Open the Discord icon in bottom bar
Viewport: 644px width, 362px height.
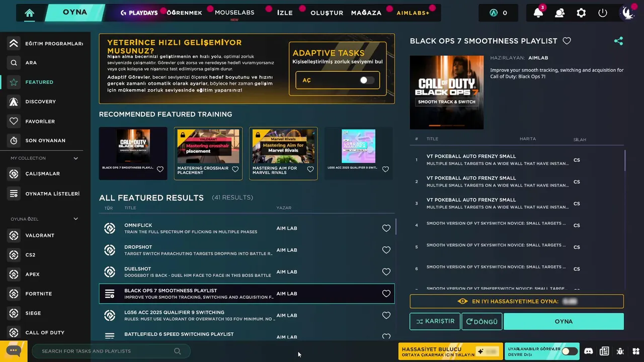point(588,351)
